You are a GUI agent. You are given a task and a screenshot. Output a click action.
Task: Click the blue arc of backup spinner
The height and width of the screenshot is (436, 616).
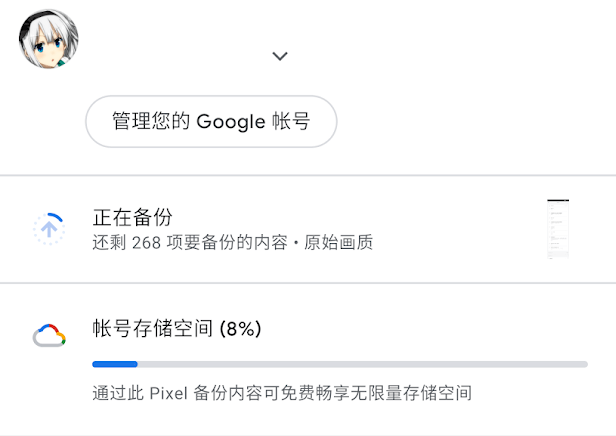tap(55, 215)
